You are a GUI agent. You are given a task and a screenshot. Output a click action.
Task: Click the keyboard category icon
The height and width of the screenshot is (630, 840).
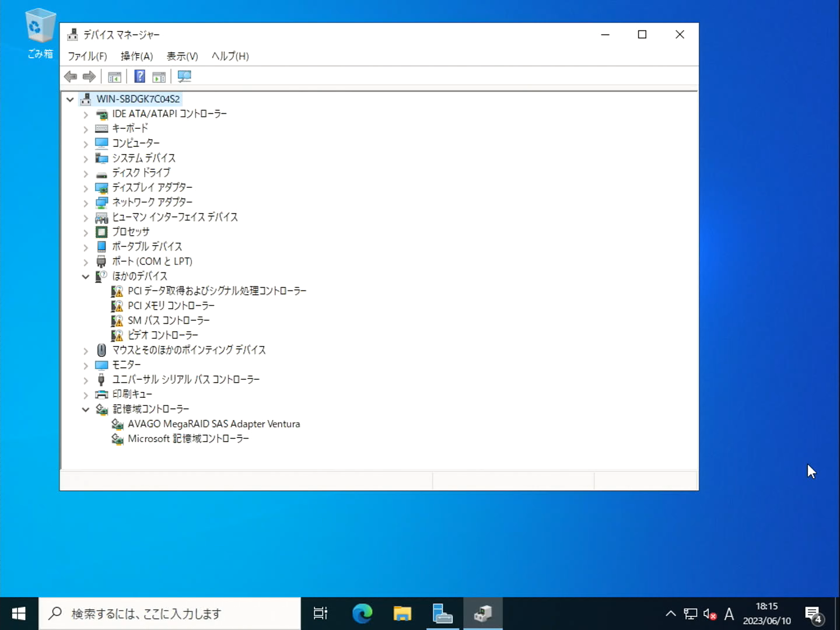click(101, 129)
